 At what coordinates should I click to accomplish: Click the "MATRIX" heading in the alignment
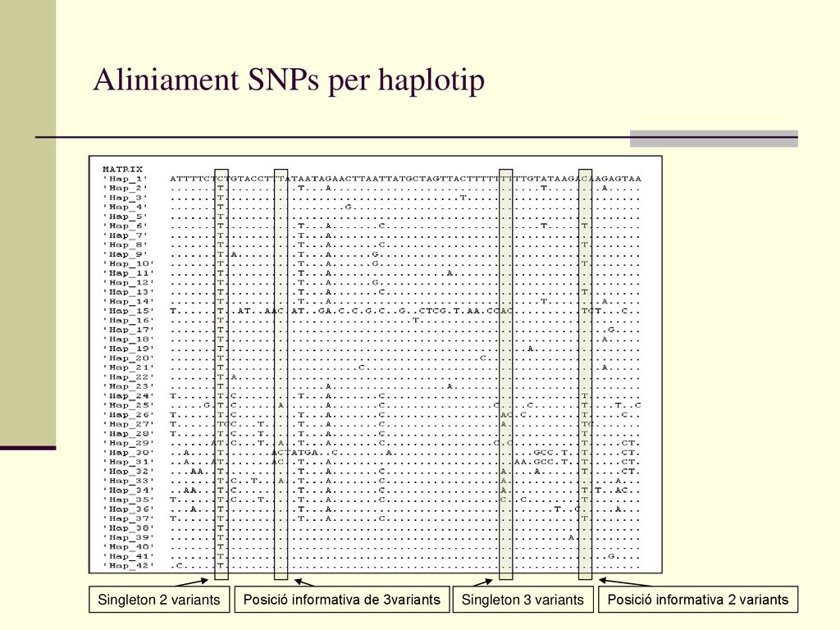tap(123, 169)
